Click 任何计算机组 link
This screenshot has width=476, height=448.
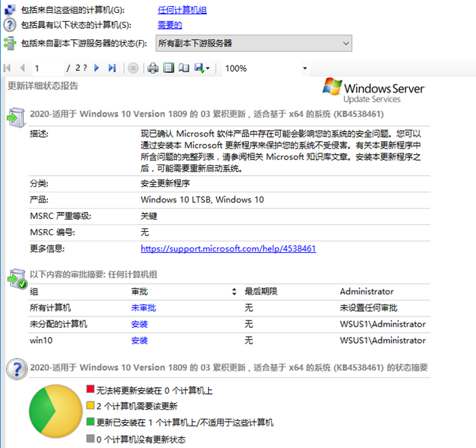182,10
